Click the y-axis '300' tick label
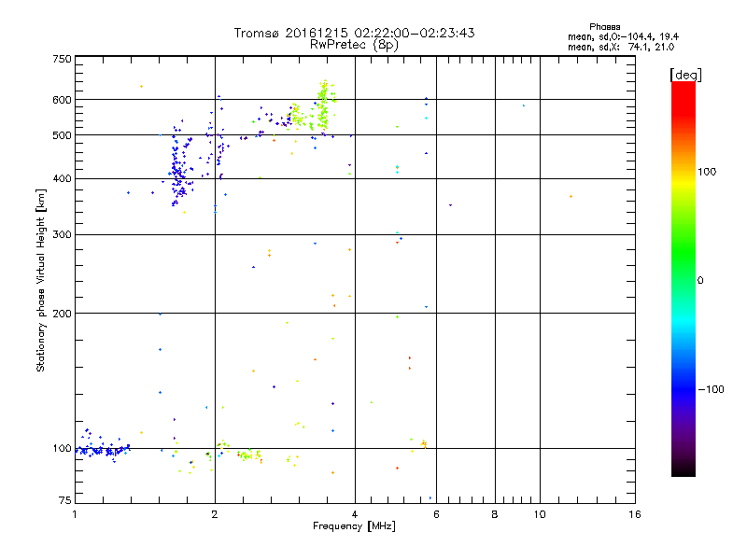747x560 pixels. [62, 234]
